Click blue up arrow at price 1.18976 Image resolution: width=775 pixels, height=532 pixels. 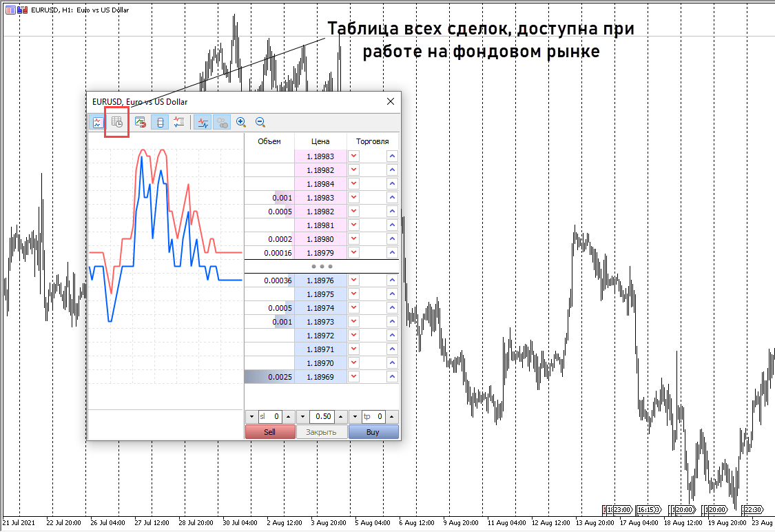pyautogui.click(x=392, y=280)
